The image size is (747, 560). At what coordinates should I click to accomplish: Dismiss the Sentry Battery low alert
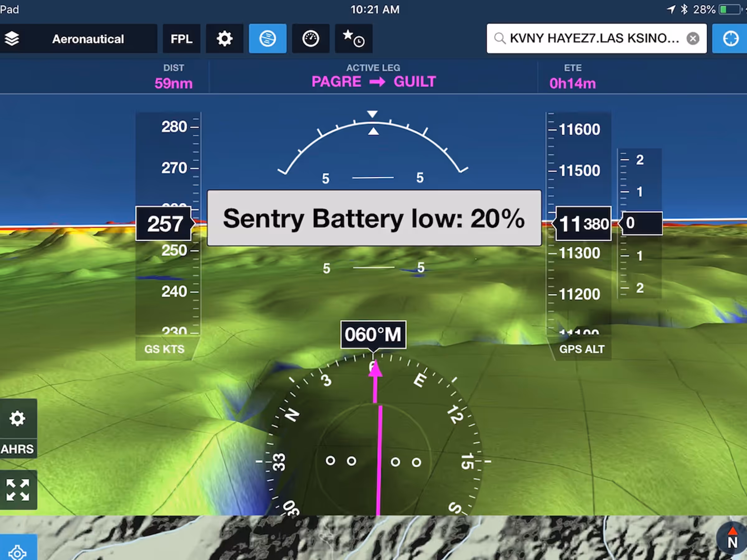click(x=374, y=218)
